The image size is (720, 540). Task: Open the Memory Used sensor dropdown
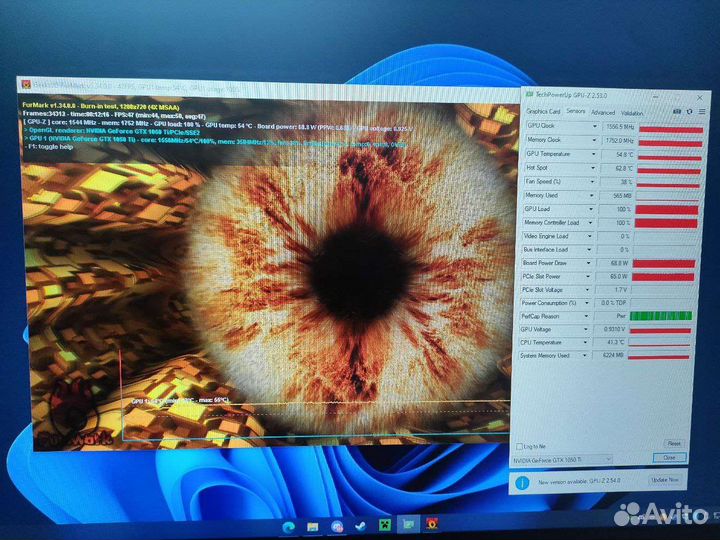tap(591, 196)
